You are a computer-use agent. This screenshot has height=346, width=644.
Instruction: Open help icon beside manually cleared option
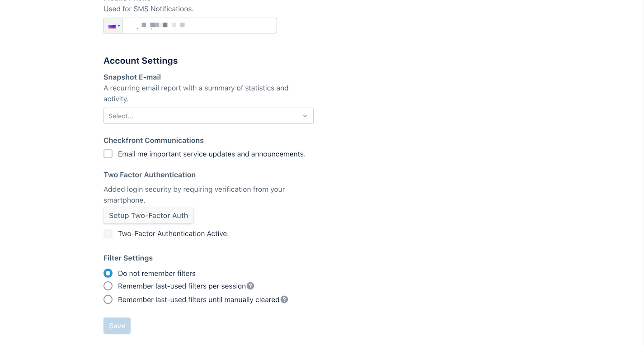(284, 299)
